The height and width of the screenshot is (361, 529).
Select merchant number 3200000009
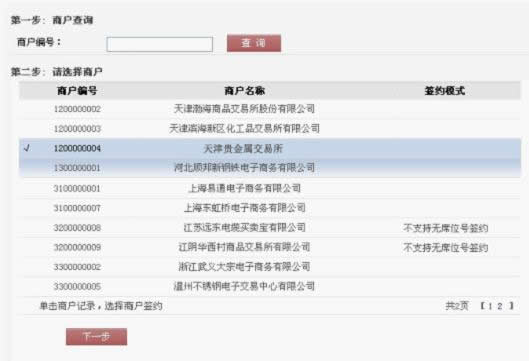click(77, 247)
